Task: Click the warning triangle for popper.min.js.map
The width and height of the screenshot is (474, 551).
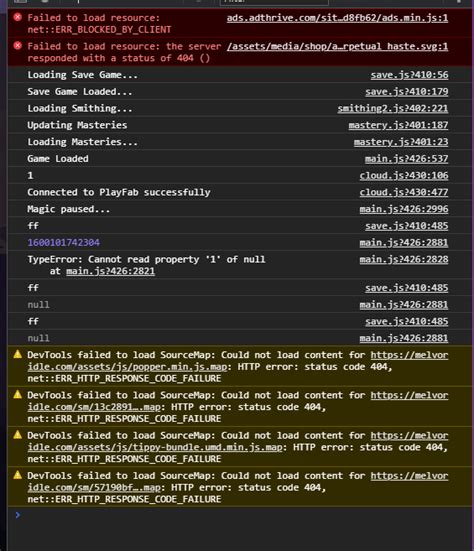Action: click(x=18, y=354)
